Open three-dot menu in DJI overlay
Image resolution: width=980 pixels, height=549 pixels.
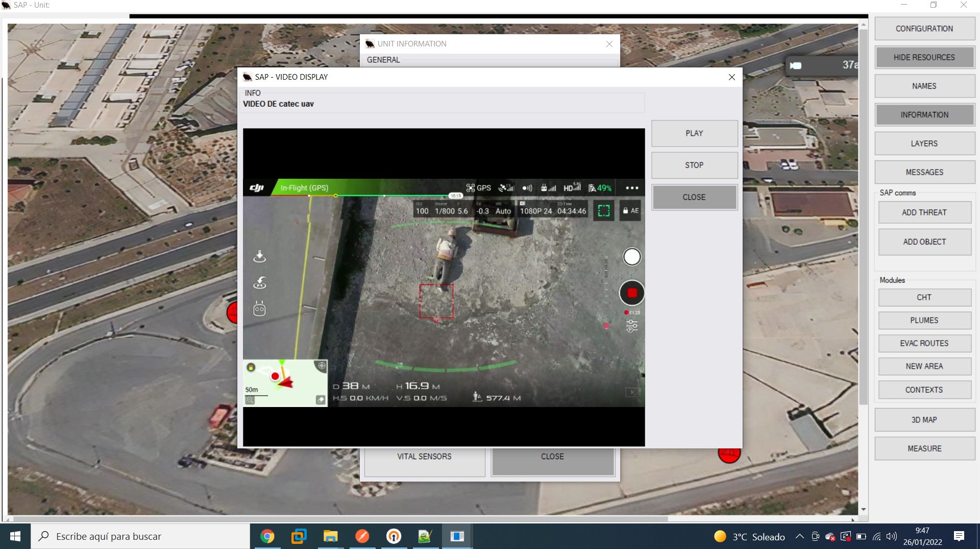tap(632, 188)
